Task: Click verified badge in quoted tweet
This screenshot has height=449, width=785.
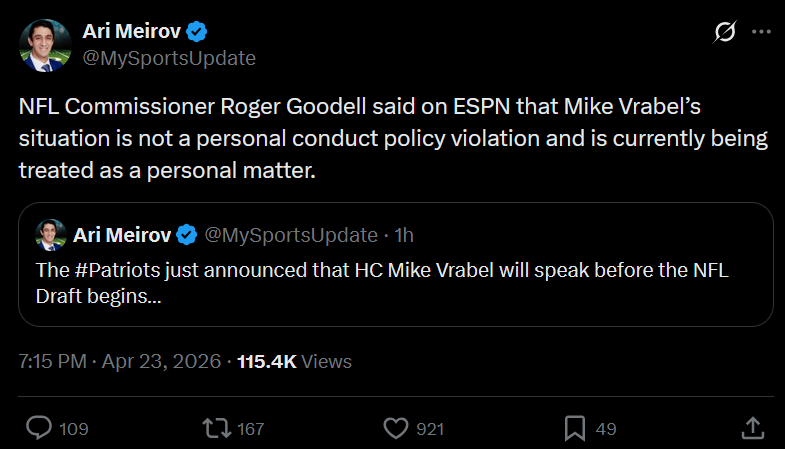Action: pyautogui.click(x=187, y=235)
